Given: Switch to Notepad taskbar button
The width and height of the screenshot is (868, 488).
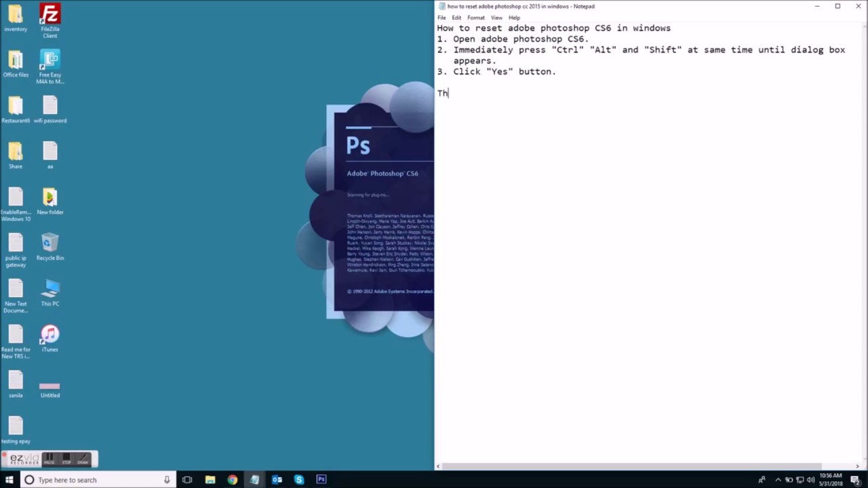Looking at the screenshot, I should (x=254, y=480).
